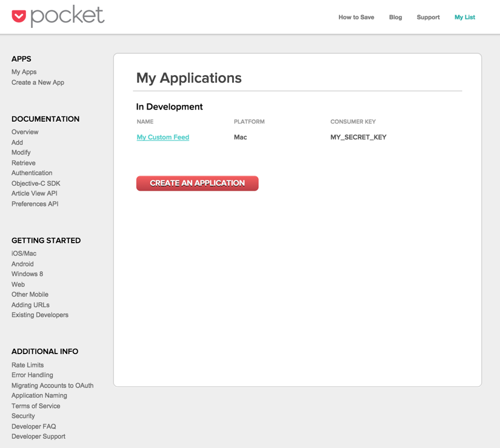The width and height of the screenshot is (500, 448).
Task: Open the Error Handling page
Action: [x=32, y=375]
